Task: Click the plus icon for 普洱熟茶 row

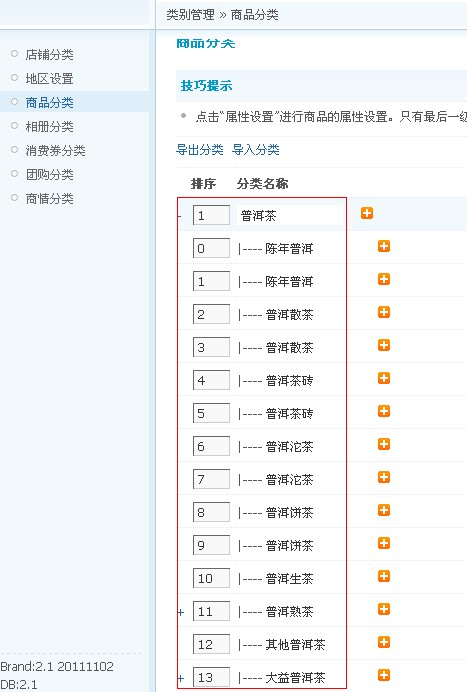Action: [x=384, y=609]
